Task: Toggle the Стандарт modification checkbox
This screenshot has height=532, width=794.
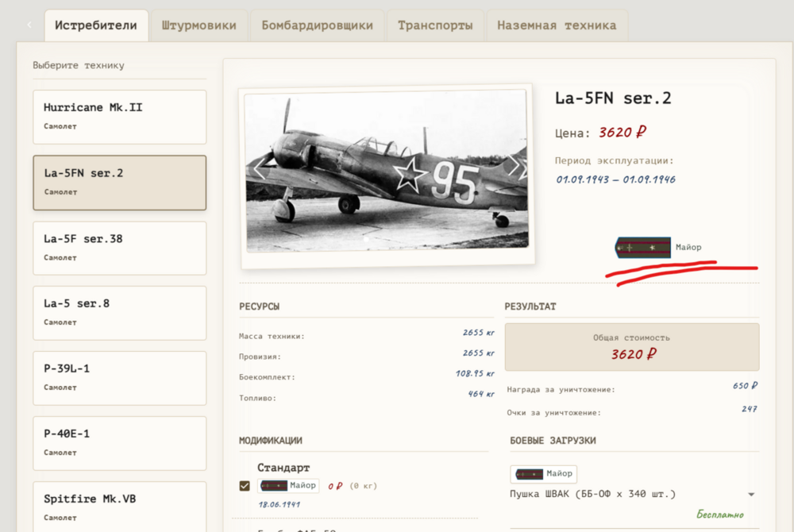Action: (x=245, y=486)
